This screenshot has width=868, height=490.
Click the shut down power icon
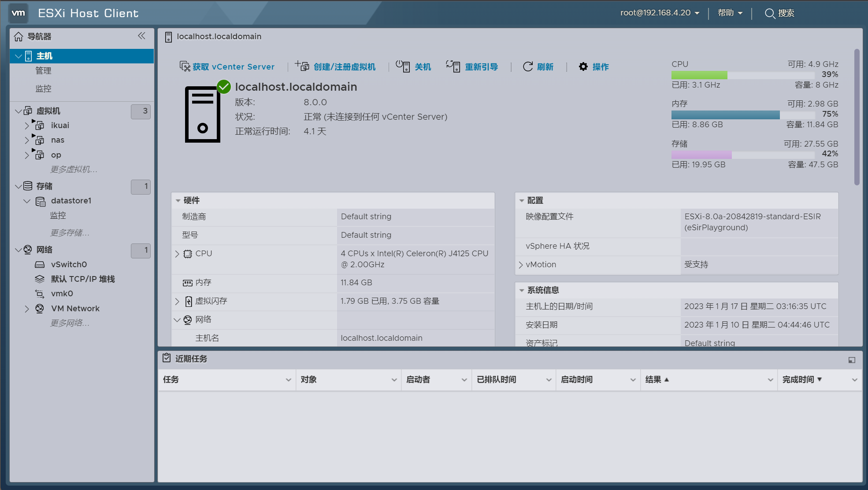(403, 66)
